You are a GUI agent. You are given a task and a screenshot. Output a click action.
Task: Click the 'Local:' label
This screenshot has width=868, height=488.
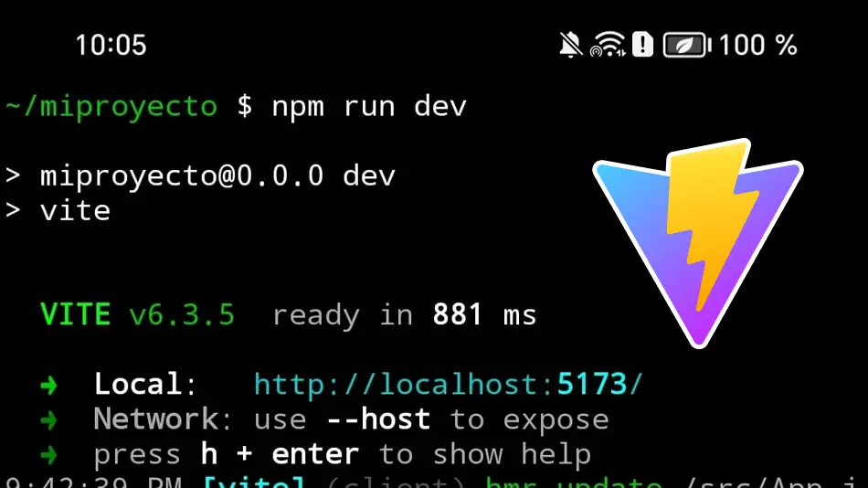pos(145,384)
